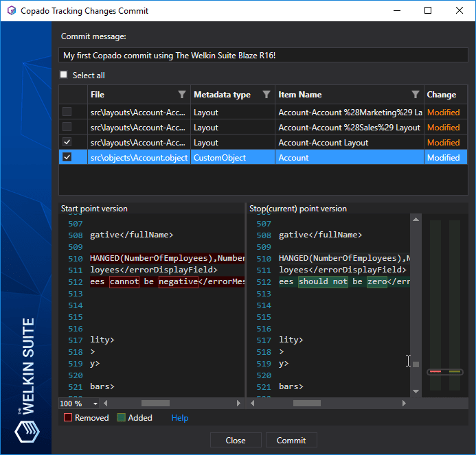Image resolution: width=476 pixels, height=455 pixels.
Task: Select the src\objects\Account.object file cell
Action: click(x=139, y=157)
